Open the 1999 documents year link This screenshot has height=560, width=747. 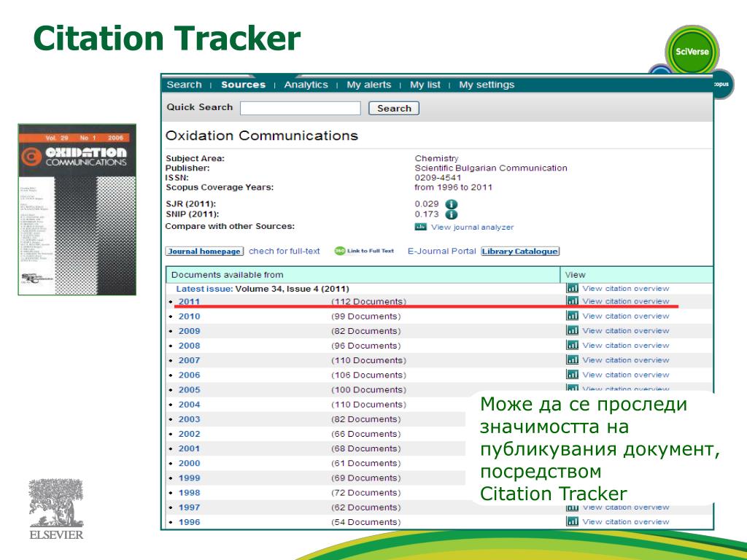tap(189, 478)
